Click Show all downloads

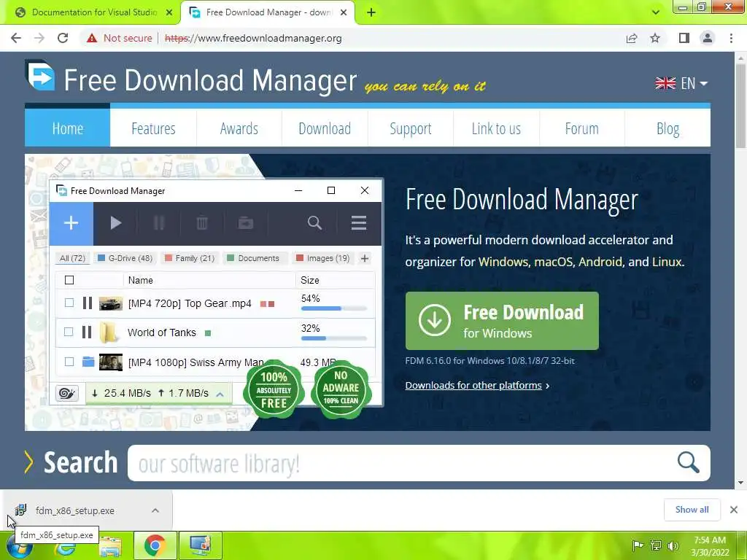(692, 510)
